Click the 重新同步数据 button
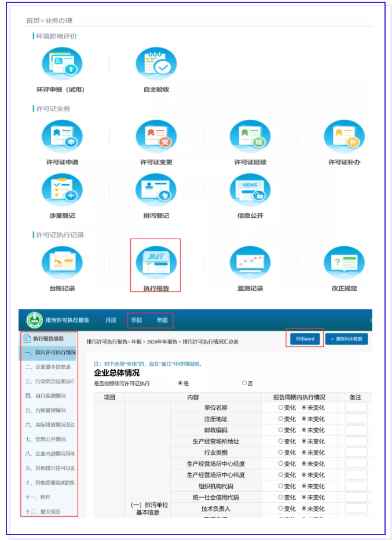The width and height of the screenshot is (392, 541). (x=346, y=339)
